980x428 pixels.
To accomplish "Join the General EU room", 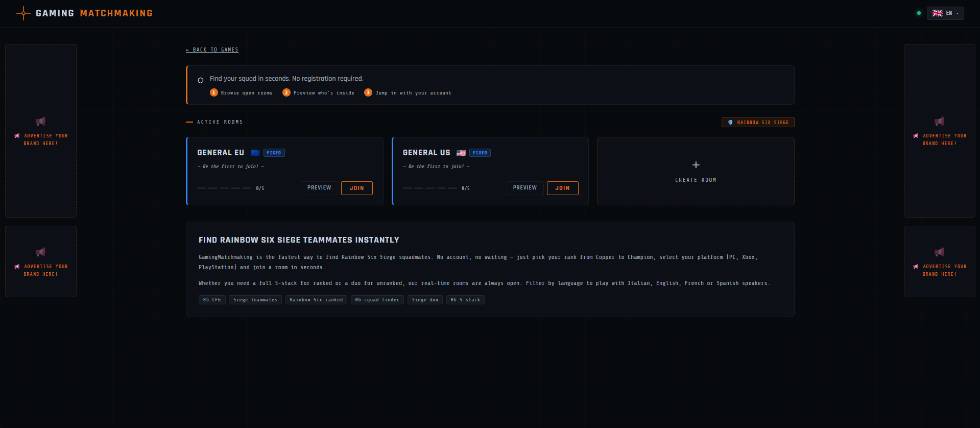I will 357,188.
